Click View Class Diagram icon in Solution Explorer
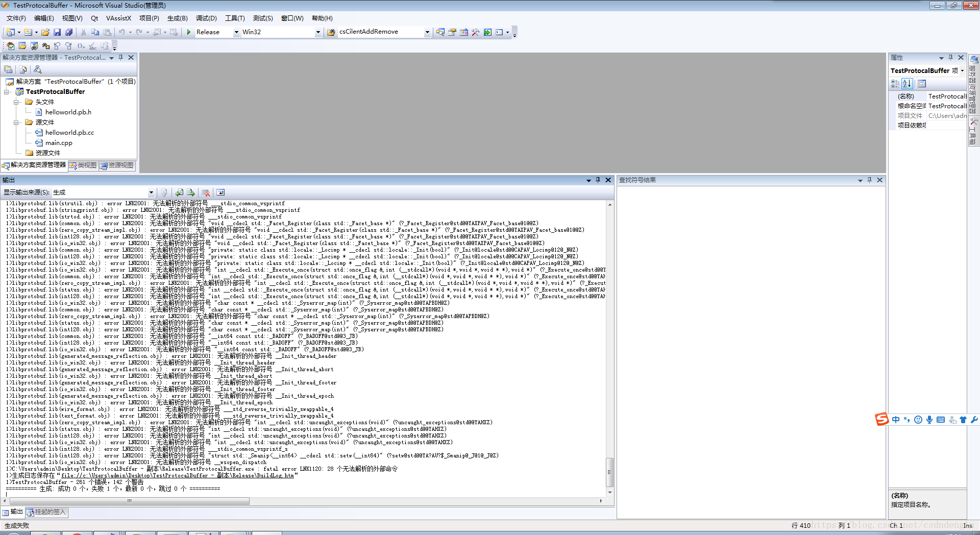 [37, 69]
